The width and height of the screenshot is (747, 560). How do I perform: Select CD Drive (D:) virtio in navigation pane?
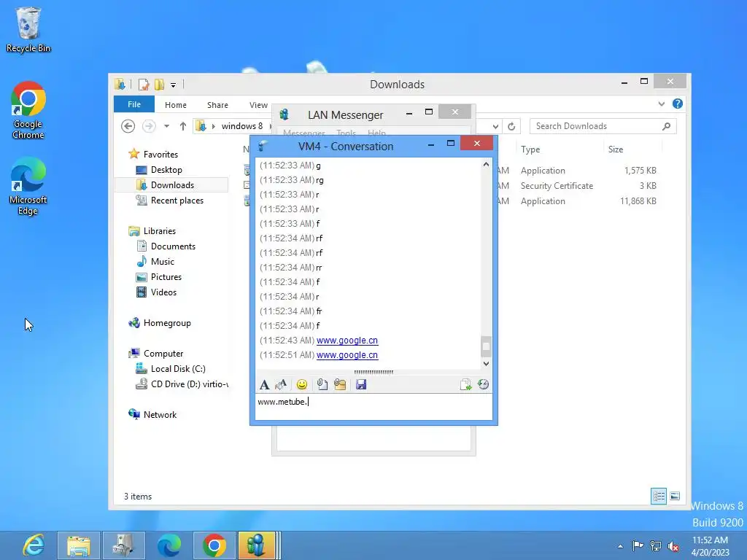tap(189, 384)
